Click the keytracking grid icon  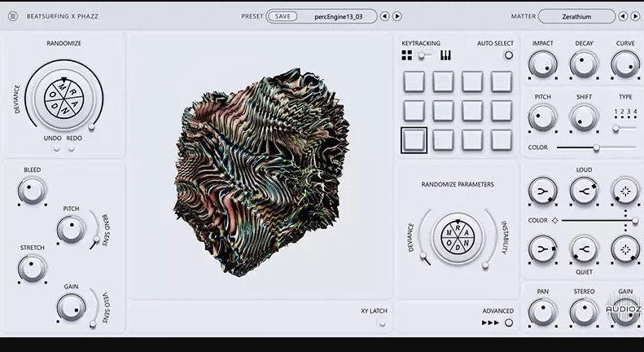[406, 55]
